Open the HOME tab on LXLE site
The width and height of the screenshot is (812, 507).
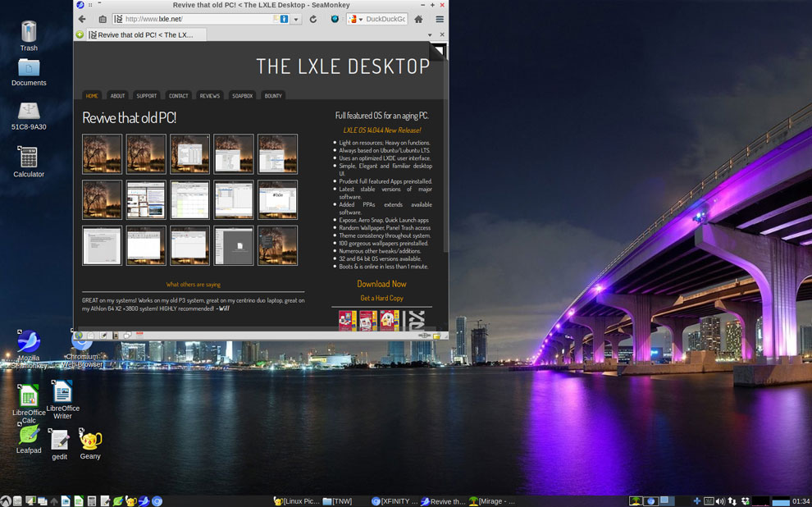(92, 96)
